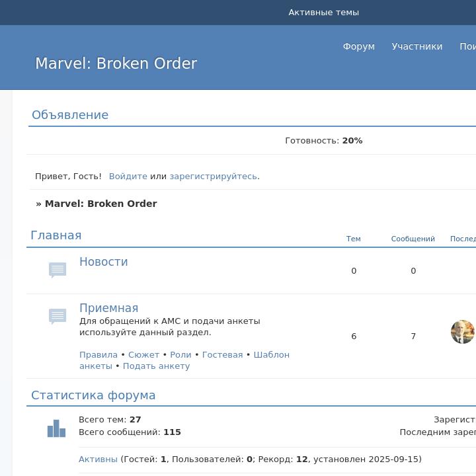Click the Новости forum speech bubble icon
Screen dimensions: 476x476
(x=58, y=270)
